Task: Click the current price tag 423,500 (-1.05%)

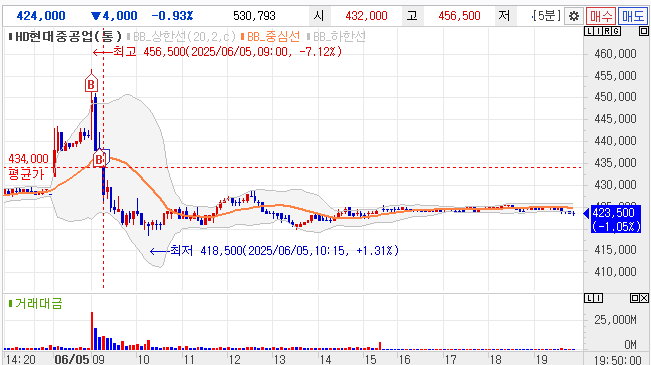Action: click(x=616, y=220)
